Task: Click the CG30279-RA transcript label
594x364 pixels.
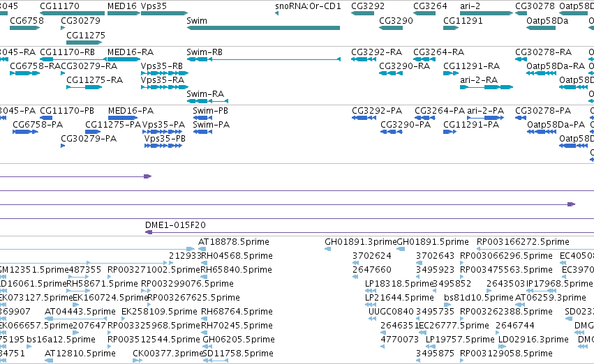Action: (x=89, y=66)
